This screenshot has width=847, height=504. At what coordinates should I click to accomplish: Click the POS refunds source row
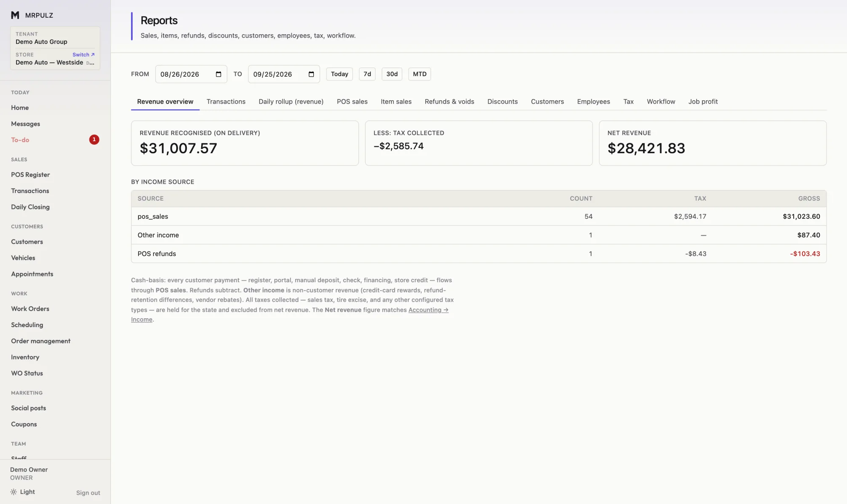(x=479, y=253)
